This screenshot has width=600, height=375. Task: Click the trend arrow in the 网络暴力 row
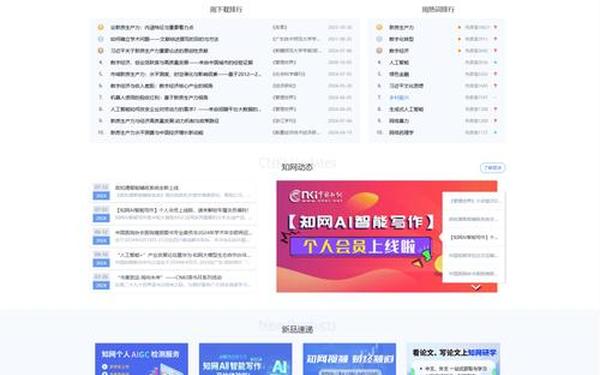(x=496, y=121)
